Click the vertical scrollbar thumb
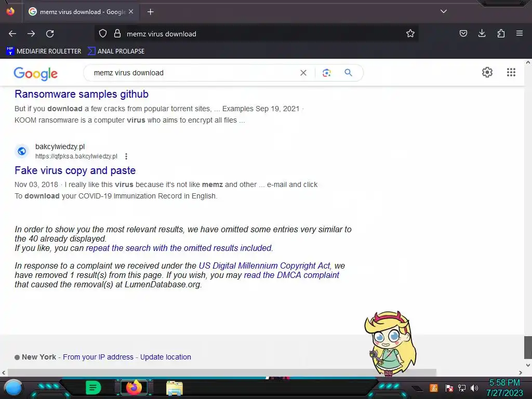Screen dimensions: 532x399 tap(528, 348)
